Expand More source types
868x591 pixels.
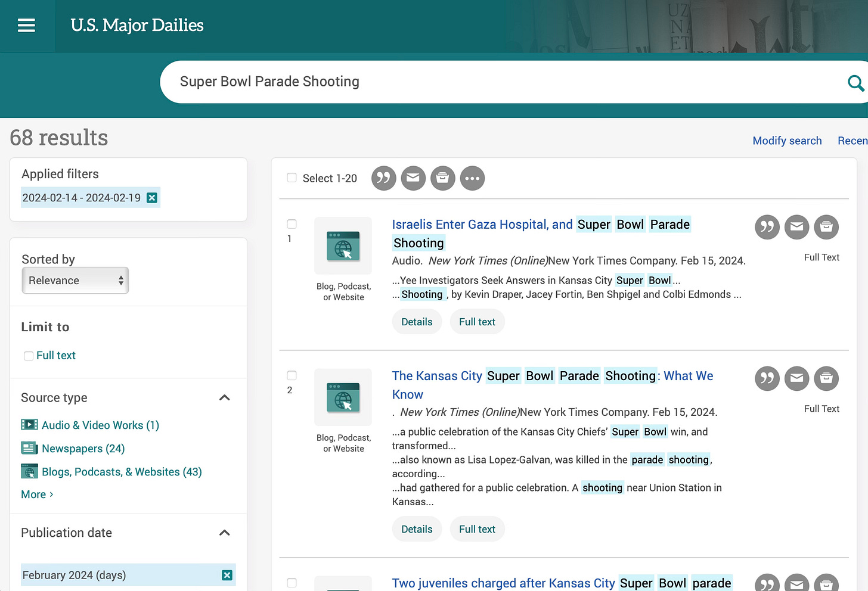coord(37,494)
